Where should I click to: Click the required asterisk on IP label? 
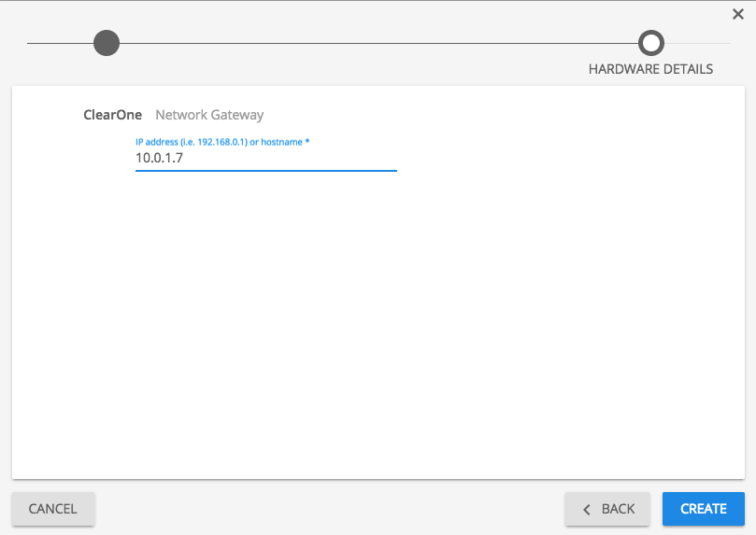[307, 141]
